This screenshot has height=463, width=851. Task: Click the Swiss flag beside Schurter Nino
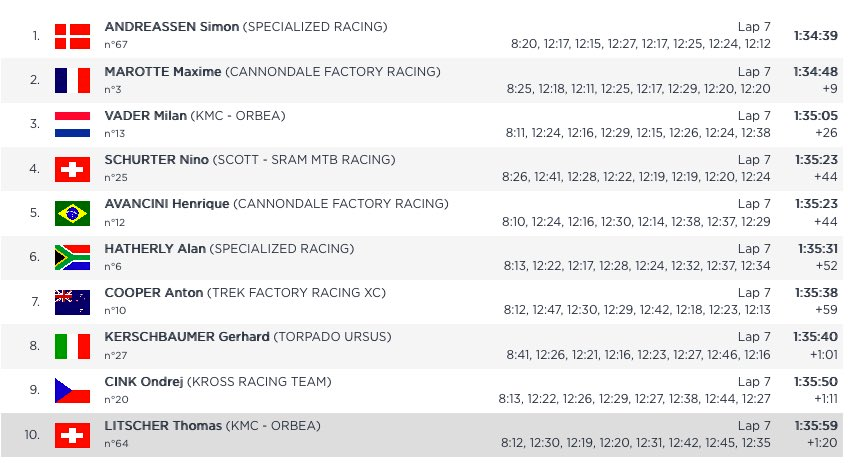pyautogui.click(x=72, y=169)
